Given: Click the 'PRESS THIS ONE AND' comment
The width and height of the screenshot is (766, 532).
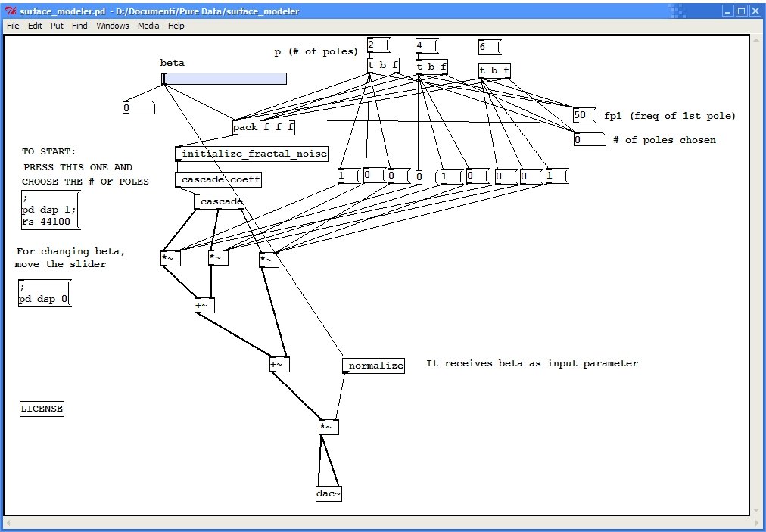Looking at the screenshot, I should tap(78, 167).
